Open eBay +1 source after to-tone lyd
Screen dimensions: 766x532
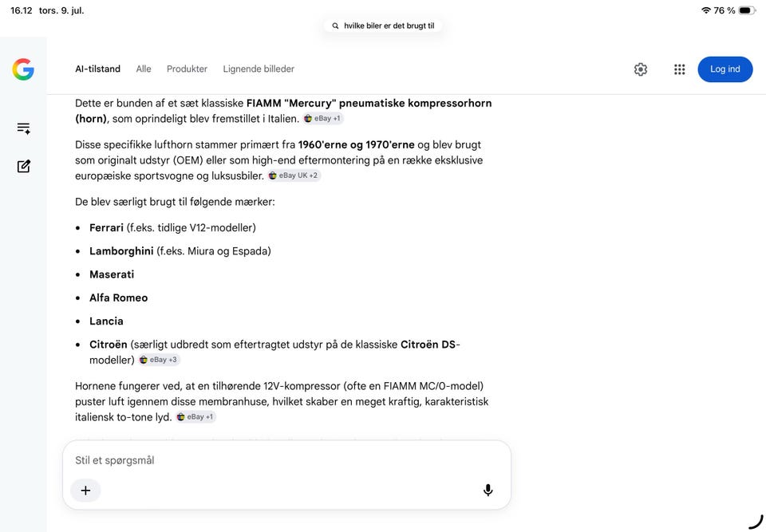click(x=195, y=416)
